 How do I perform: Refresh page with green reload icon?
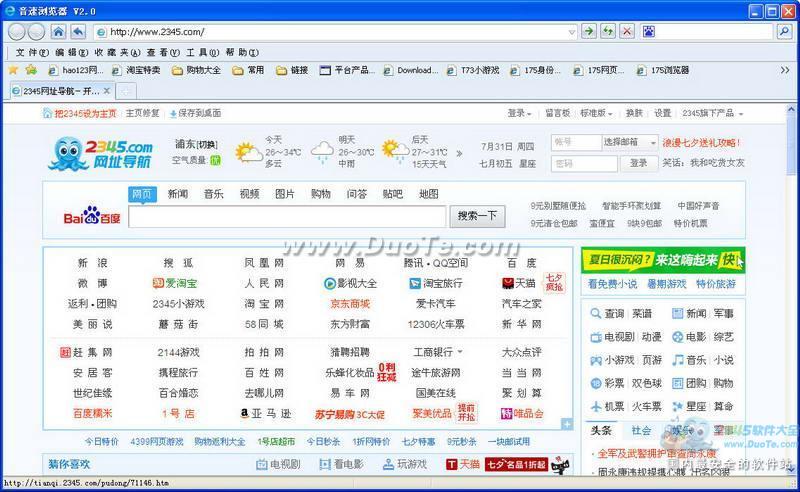608,32
